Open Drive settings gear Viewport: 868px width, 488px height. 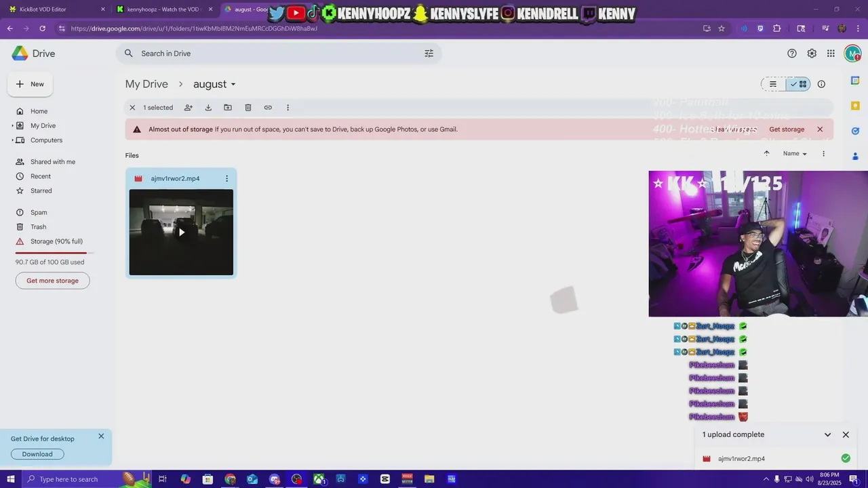812,54
